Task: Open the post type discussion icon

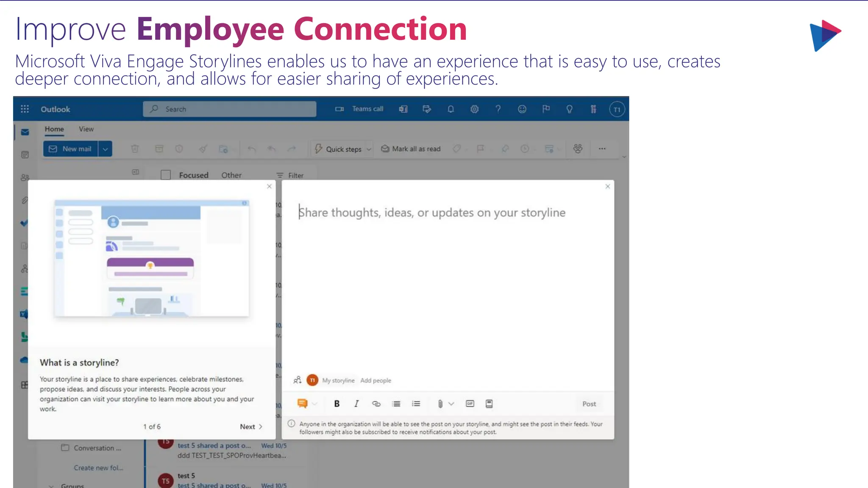Action: [302, 404]
